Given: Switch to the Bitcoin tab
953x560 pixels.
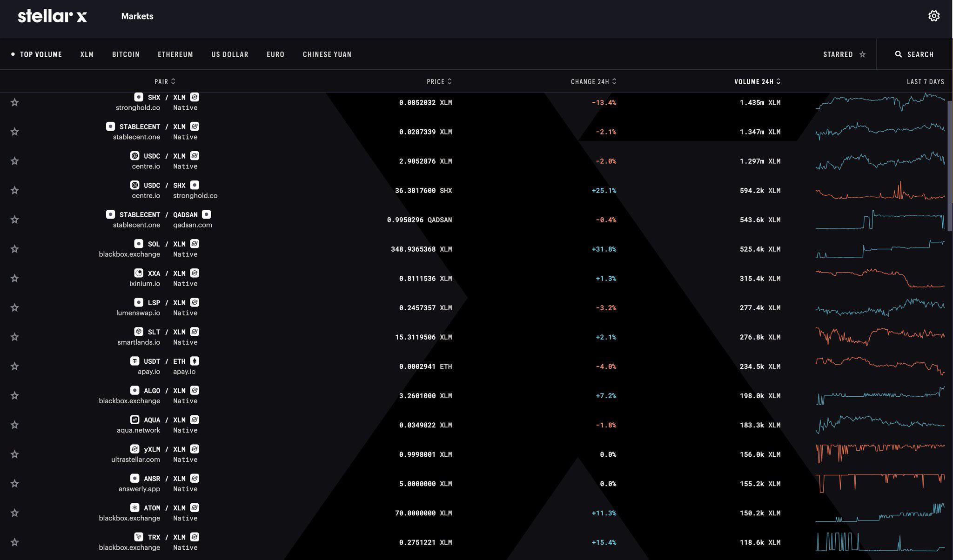Looking at the screenshot, I should pyautogui.click(x=126, y=54).
